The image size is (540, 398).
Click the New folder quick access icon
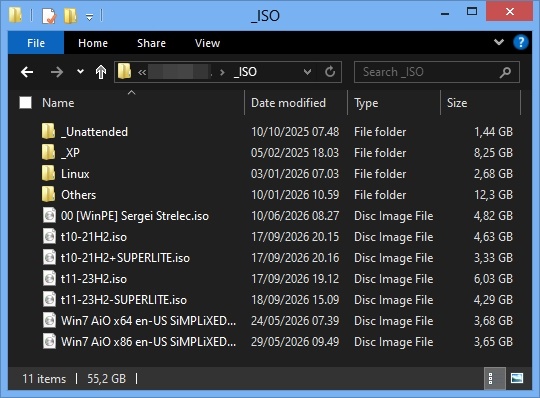71,16
